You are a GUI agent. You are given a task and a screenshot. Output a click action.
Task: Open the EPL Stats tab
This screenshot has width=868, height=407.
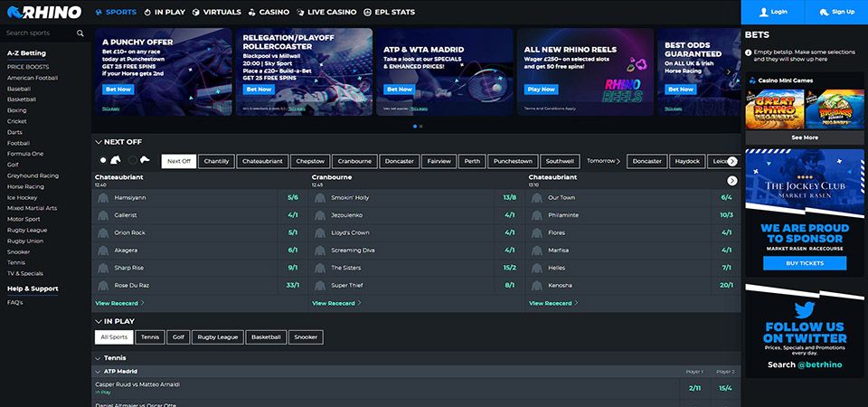pyautogui.click(x=389, y=12)
